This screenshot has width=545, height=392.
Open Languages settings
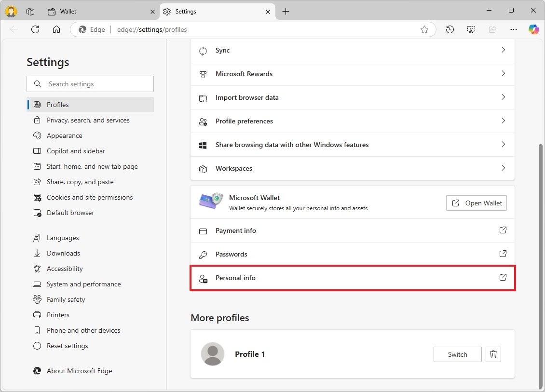tap(90, 238)
